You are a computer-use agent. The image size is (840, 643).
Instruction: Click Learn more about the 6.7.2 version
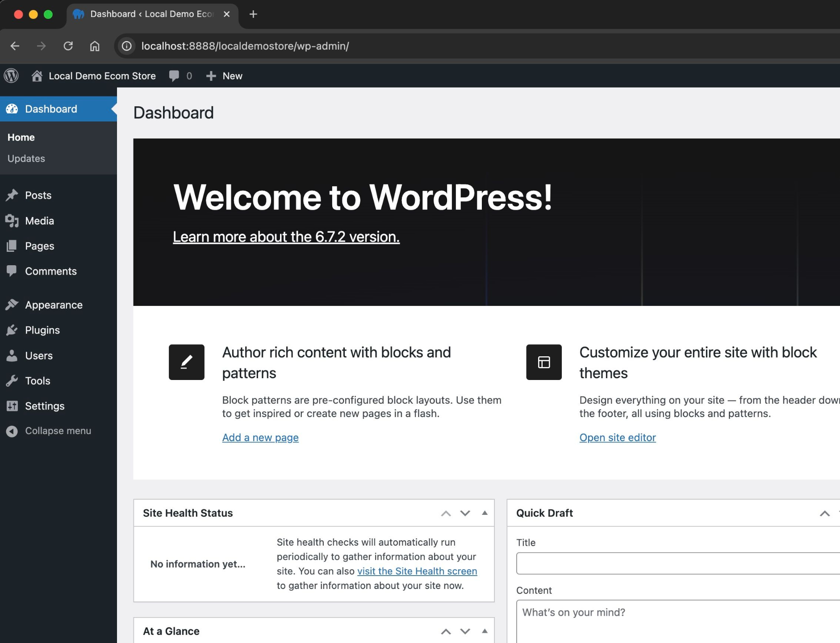pyautogui.click(x=286, y=237)
